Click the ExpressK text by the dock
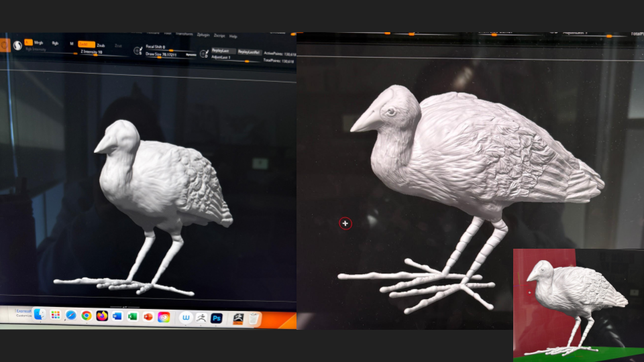The height and width of the screenshot is (362, 644). click(24, 311)
